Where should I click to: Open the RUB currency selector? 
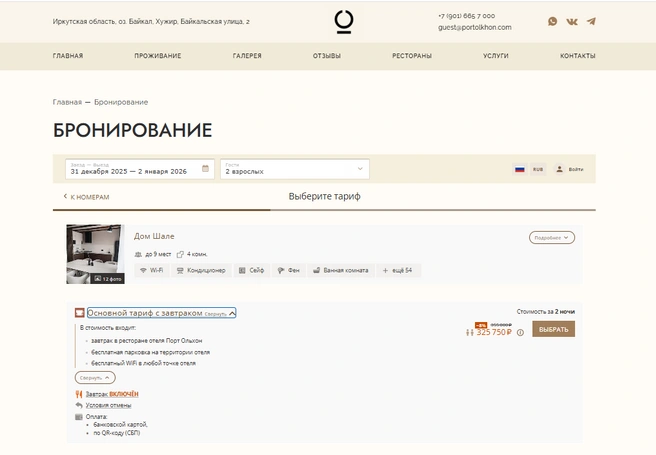[x=538, y=169]
